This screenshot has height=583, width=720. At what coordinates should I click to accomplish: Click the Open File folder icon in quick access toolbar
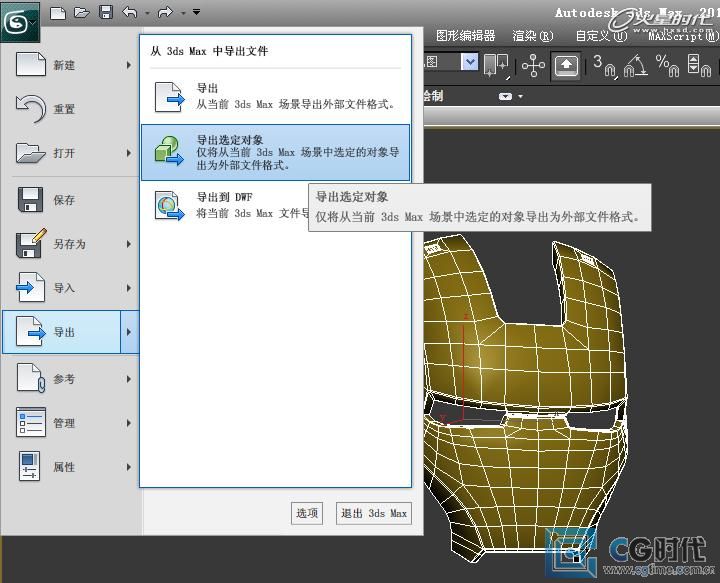point(81,12)
